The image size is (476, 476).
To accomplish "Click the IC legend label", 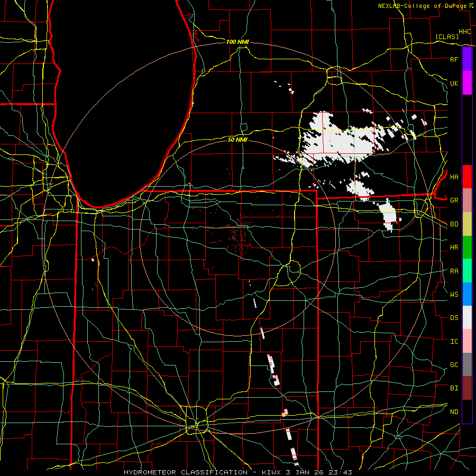I will click(454, 342).
